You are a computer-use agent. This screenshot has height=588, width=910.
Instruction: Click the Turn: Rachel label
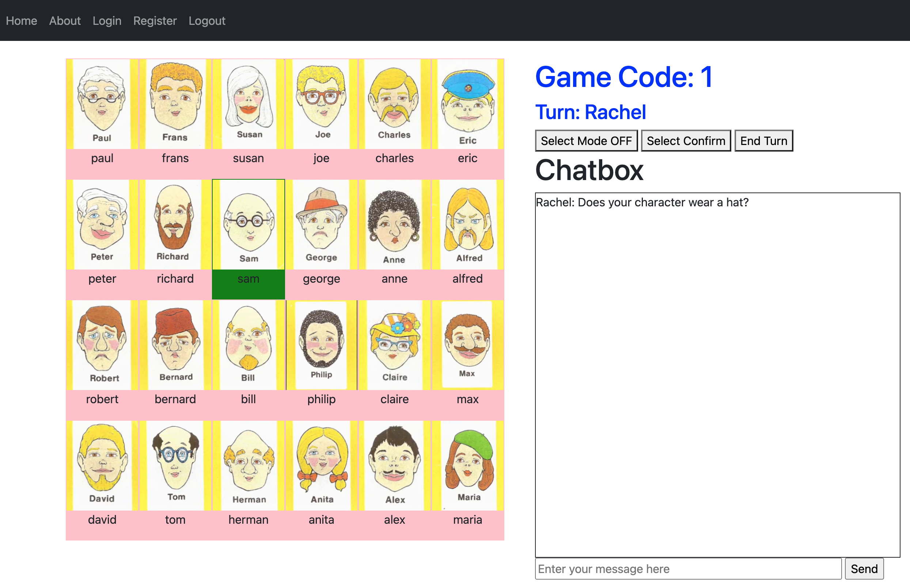pyautogui.click(x=591, y=112)
